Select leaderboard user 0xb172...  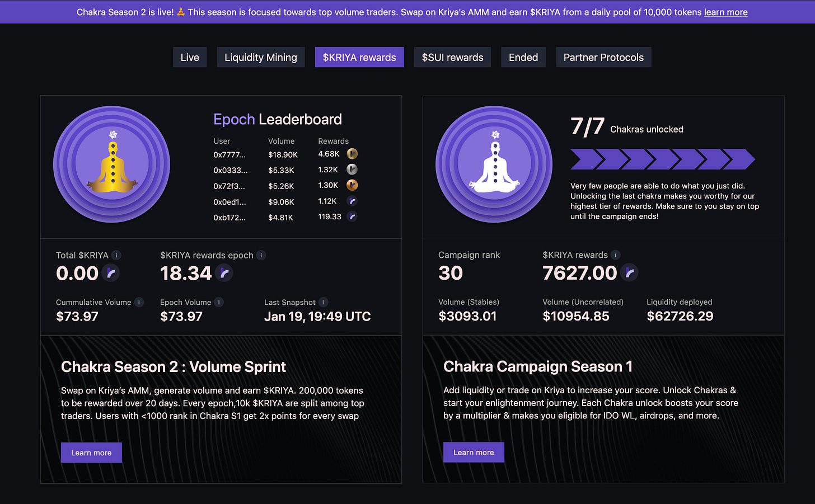pos(229,217)
